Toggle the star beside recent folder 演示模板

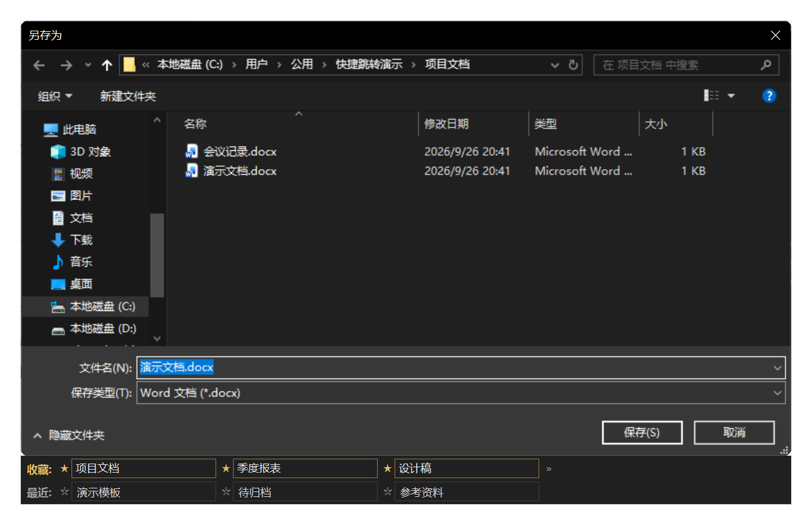click(x=64, y=492)
